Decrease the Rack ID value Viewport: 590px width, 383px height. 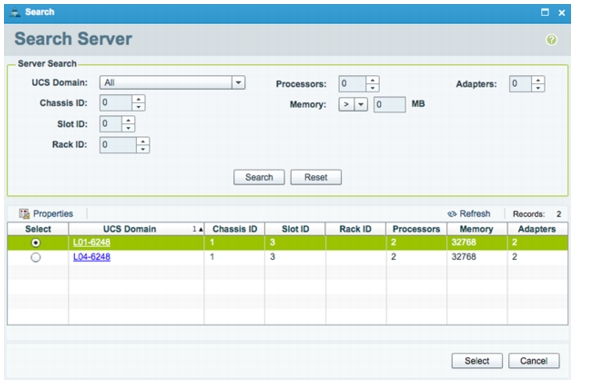(143, 149)
